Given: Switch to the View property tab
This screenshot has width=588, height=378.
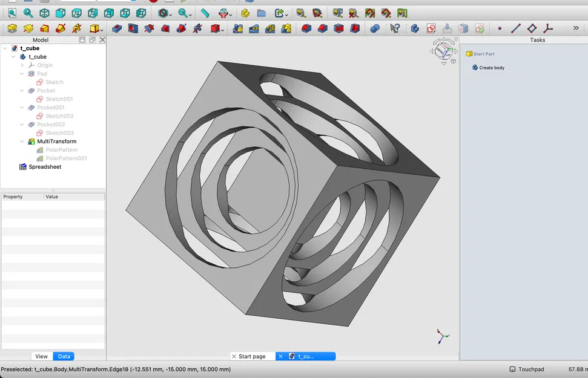Looking at the screenshot, I should click(x=41, y=356).
